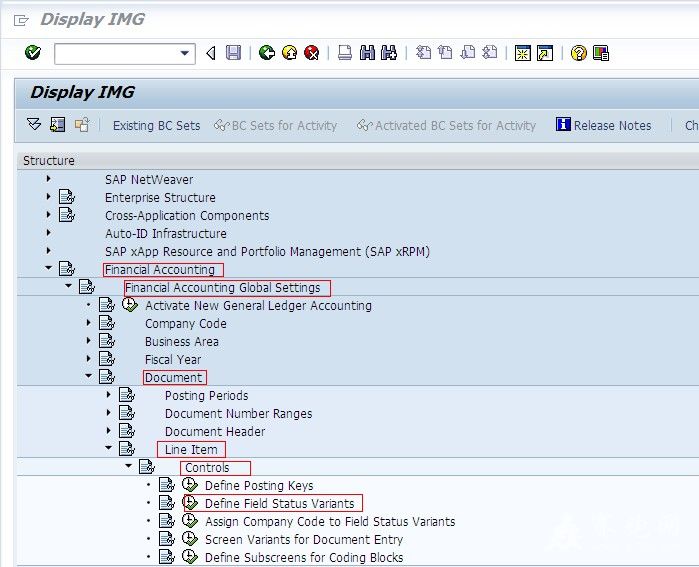
Task: Click the First Page icon
Action: [423, 53]
